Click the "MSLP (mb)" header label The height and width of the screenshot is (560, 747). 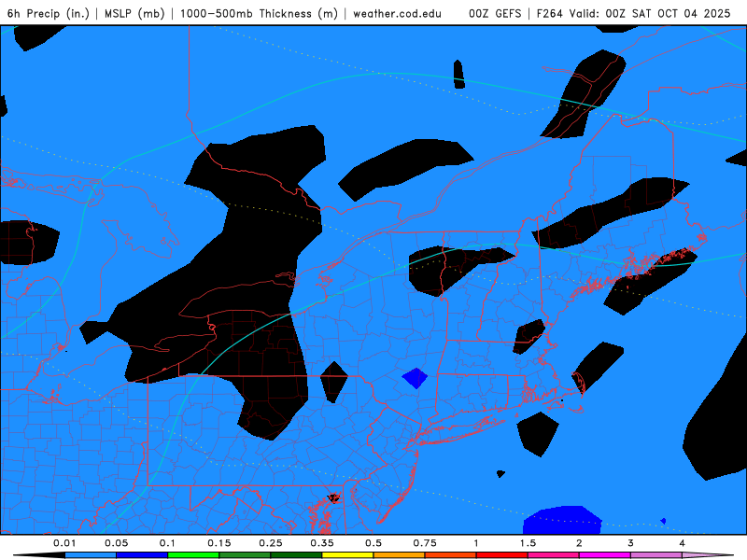tap(134, 13)
